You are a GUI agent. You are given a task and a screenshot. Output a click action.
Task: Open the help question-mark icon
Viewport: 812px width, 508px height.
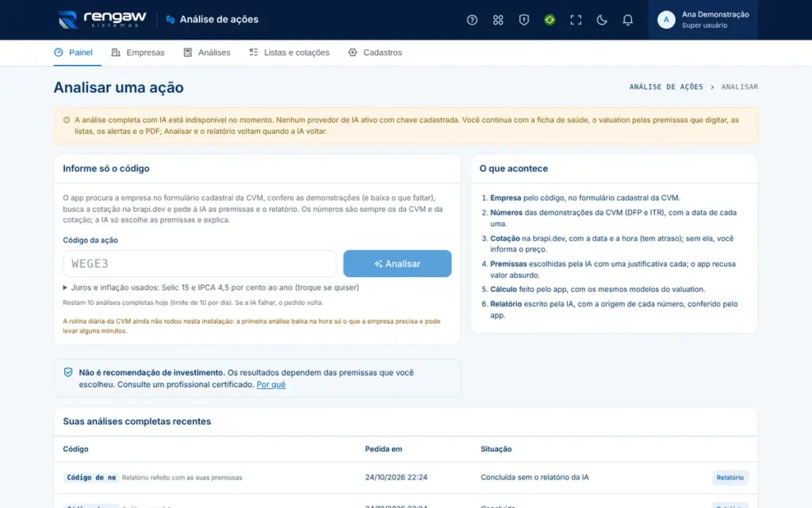click(x=472, y=20)
